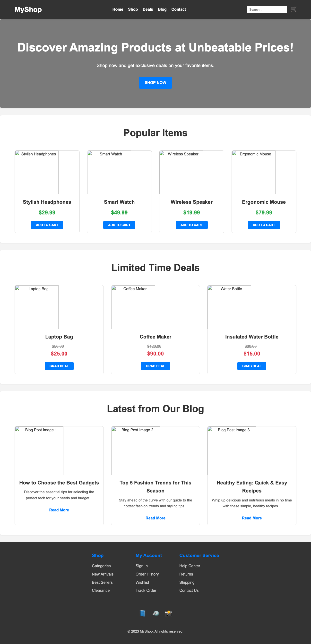Click the Shop Now button
The image size is (311, 644).
pos(155,83)
